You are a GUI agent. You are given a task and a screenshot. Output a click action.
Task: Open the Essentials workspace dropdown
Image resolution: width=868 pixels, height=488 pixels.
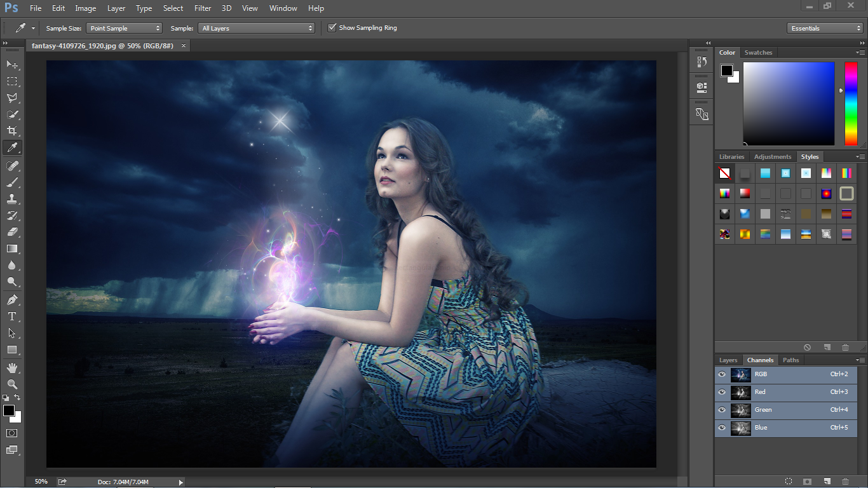point(824,28)
